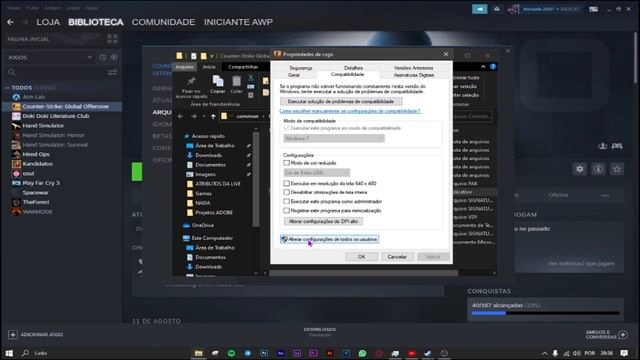
Task: Toggle Steam library grid view icon
Action: (112, 39)
